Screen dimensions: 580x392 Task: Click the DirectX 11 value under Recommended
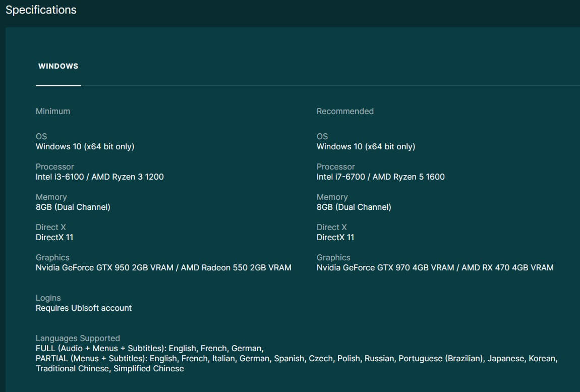[335, 238]
